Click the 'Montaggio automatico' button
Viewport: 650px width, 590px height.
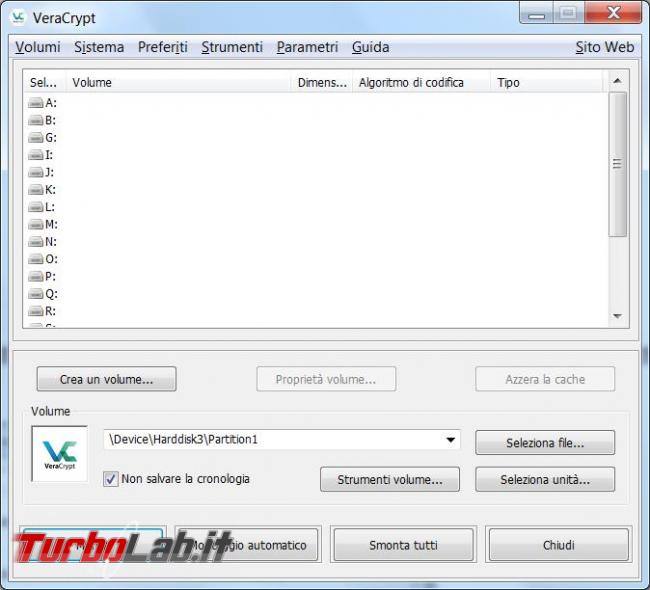(x=248, y=544)
